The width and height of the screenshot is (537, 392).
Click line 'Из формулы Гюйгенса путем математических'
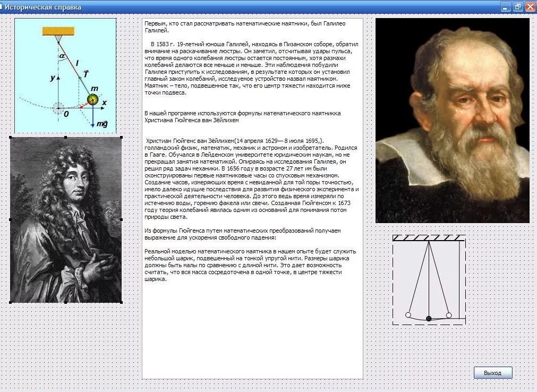point(242,231)
